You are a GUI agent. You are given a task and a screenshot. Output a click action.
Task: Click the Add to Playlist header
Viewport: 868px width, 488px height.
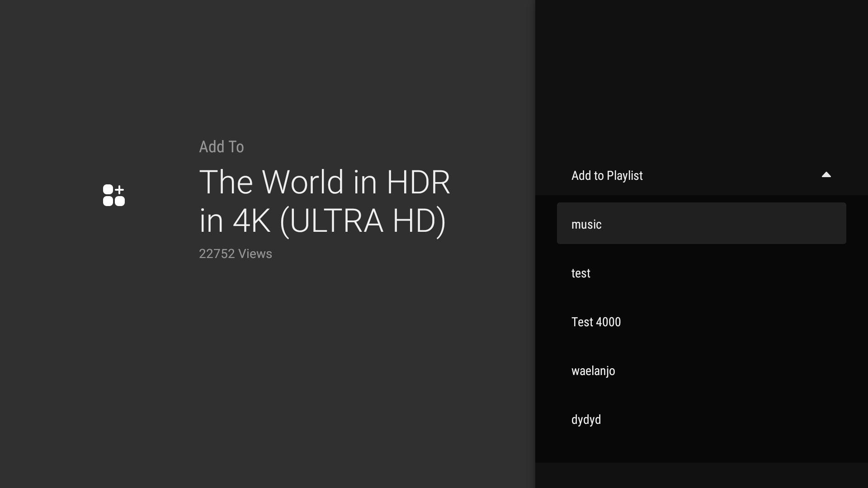click(607, 175)
